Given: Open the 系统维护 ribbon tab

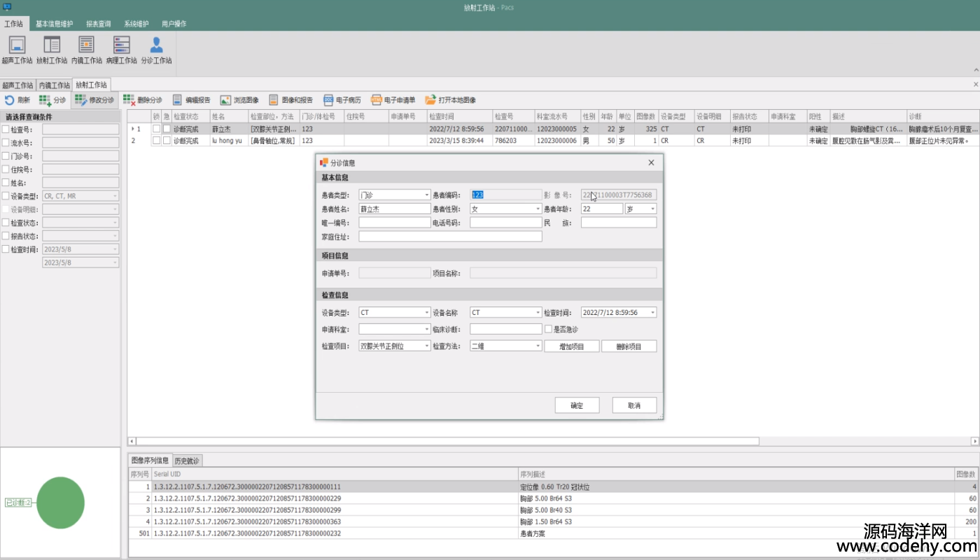Looking at the screenshot, I should [136, 24].
